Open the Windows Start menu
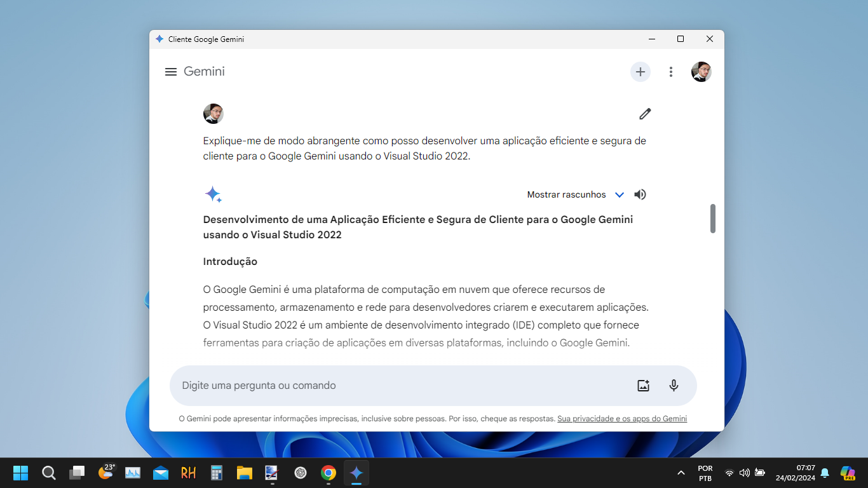The width and height of the screenshot is (868, 488). pyautogui.click(x=21, y=473)
